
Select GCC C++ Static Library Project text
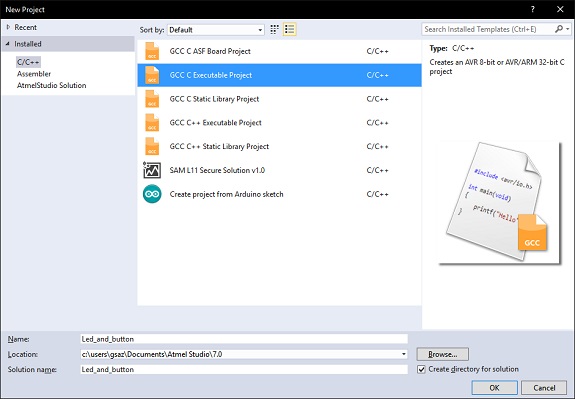(x=219, y=147)
